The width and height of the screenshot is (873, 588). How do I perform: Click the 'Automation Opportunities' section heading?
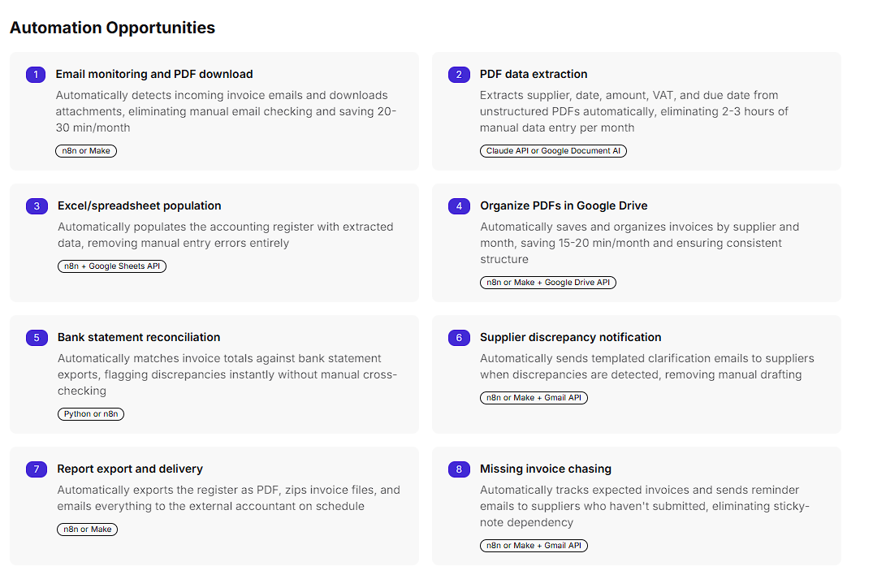[x=112, y=28]
